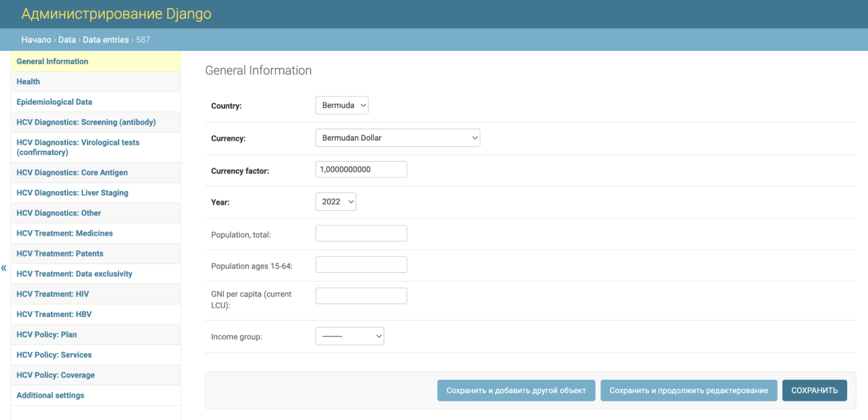The height and width of the screenshot is (420, 868).
Task: Open the Country dropdown showing Bermuda
Action: [x=342, y=105]
